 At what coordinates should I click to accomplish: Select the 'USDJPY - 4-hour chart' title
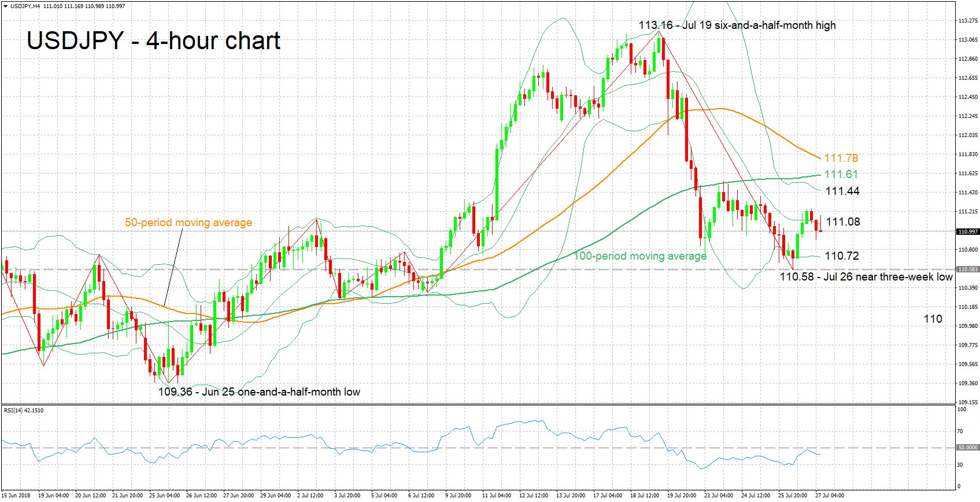153,41
